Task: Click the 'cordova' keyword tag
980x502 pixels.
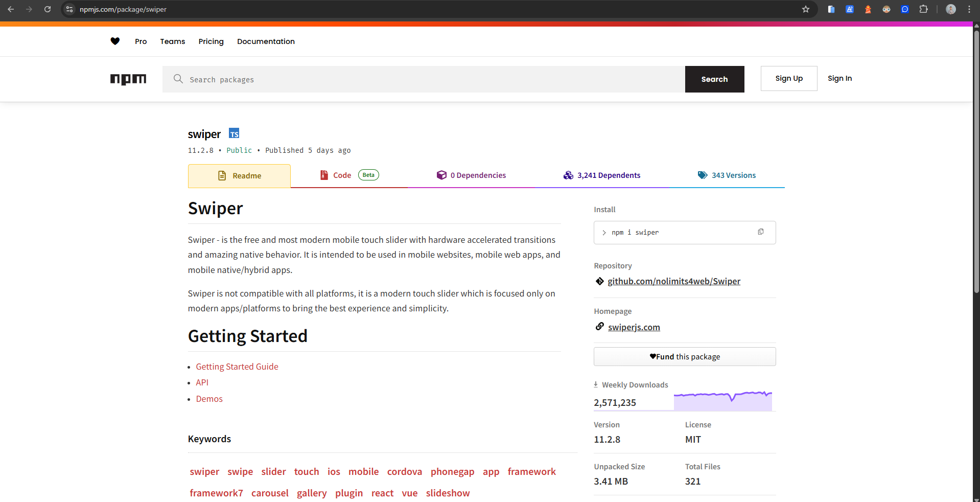Action: [405, 471]
